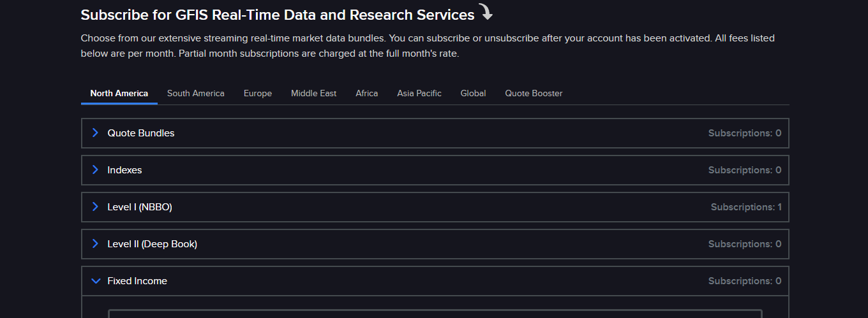
Task: Click Subscriptions: 0 in Indexes row
Action: tap(745, 170)
